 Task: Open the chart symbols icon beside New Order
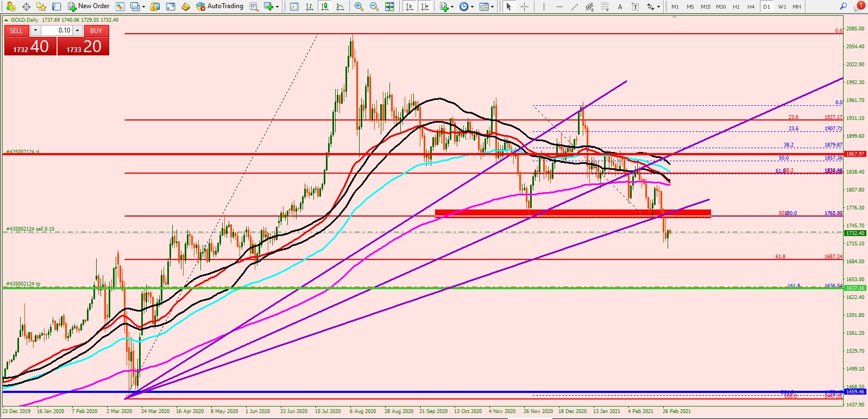[x=120, y=7]
